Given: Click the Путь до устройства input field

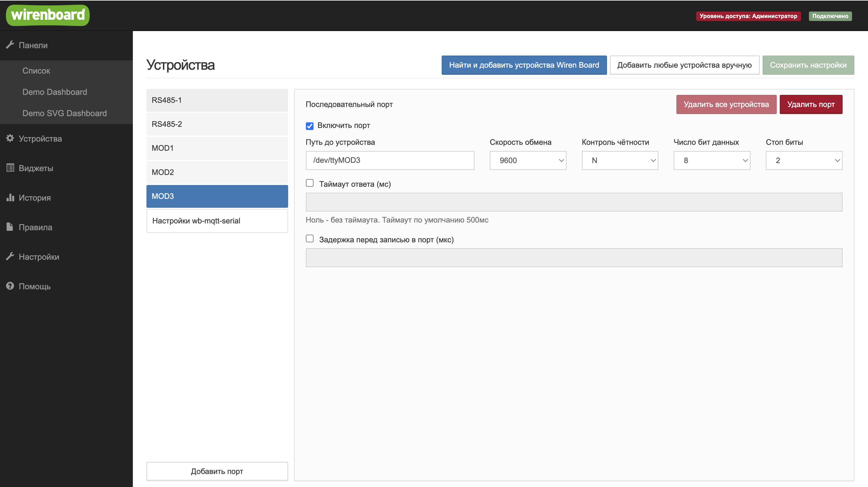Looking at the screenshot, I should (389, 160).
